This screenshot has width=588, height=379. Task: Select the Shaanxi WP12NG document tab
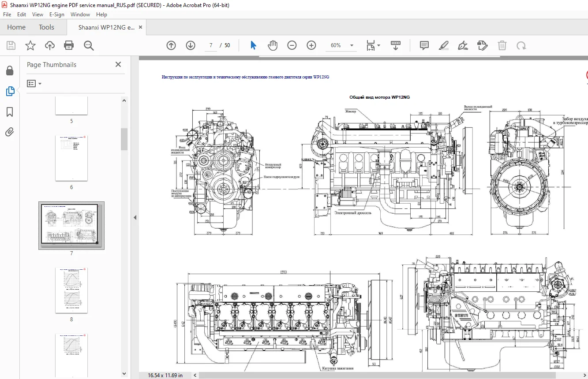(106, 27)
